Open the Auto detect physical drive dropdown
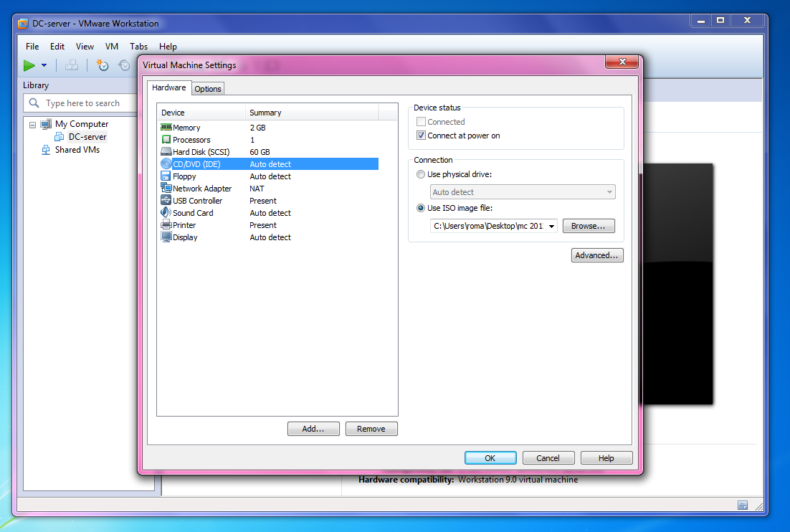 pyautogui.click(x=523, y=192)
